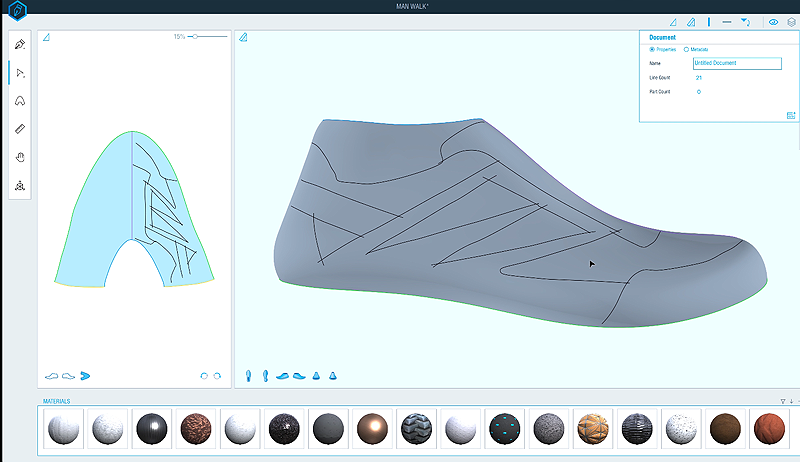Click the vertical line tool in top toolbar

point(709,21)
